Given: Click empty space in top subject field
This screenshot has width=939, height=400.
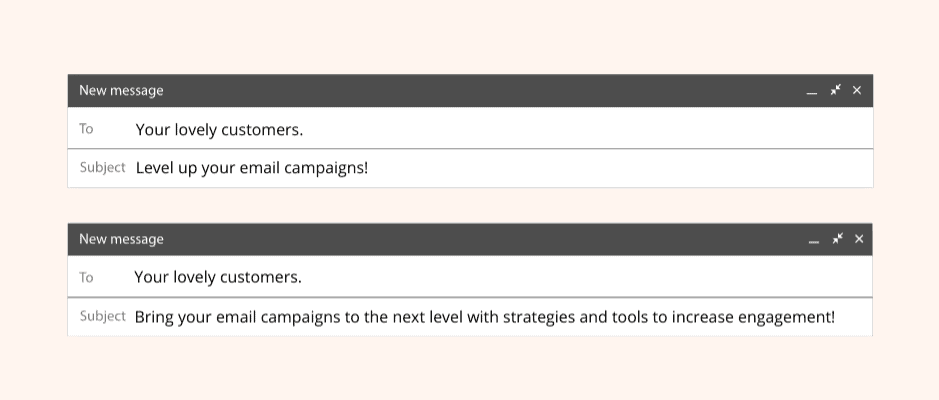Looking at the screenshot, I should tap(617, 168).
